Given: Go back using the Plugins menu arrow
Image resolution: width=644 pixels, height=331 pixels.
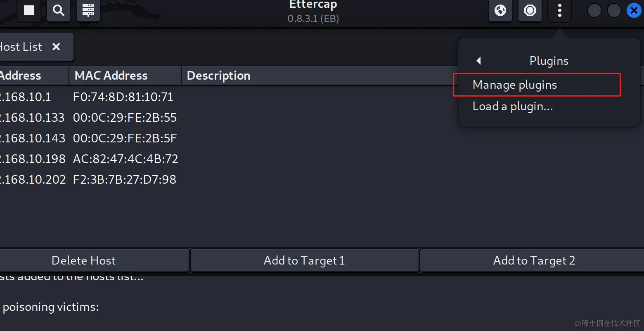Looking at the screenshot, I should click(x=479, y=61).
